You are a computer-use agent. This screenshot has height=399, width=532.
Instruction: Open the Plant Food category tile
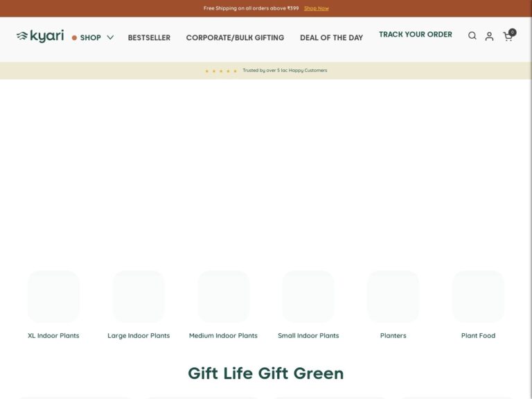(x=478, y=296)
